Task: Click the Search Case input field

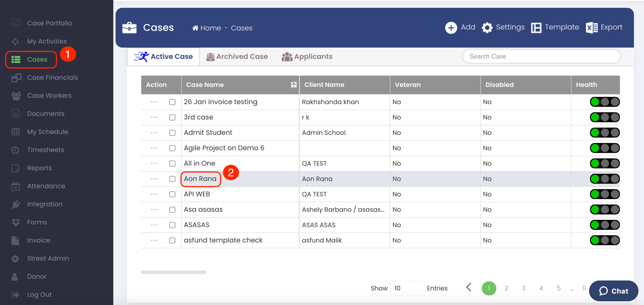Action: point(541,56)
